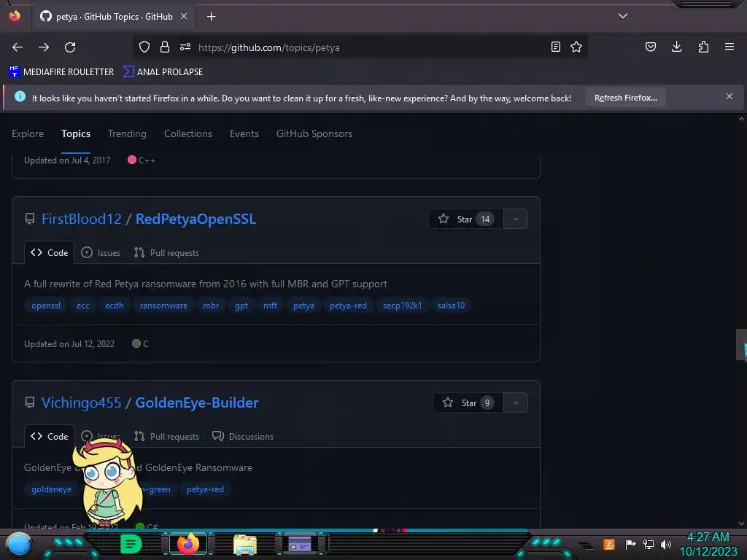Open the taskbar clock showing 4:27 AM
The image size is (747, 560).
point(708,544)
